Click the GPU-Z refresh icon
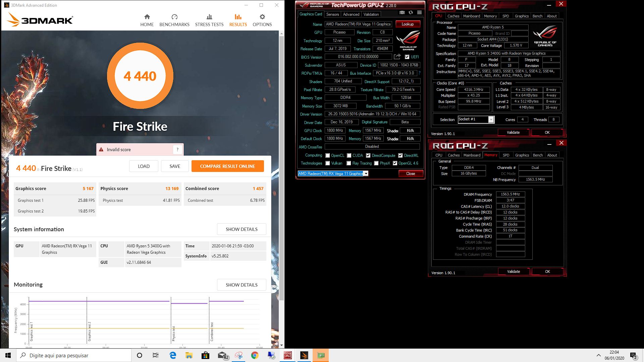Image resolution: width=644 pixels, height=362 pixels. click(411, 13)
